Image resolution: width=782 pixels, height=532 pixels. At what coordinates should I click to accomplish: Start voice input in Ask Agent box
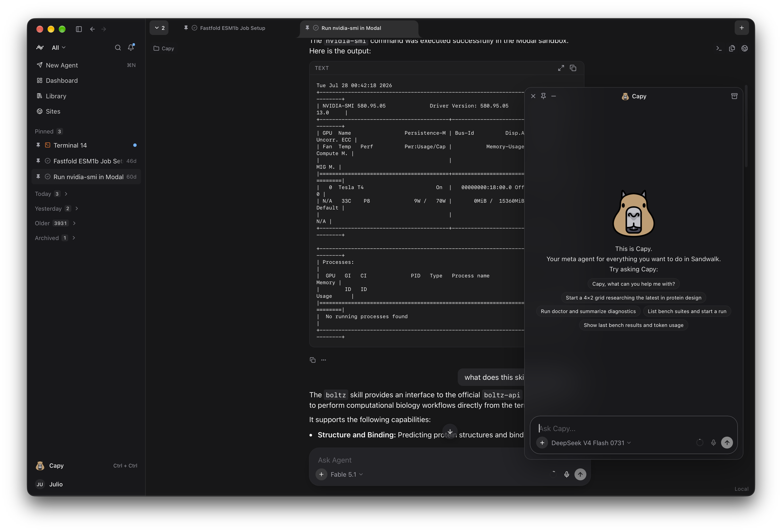point(567,474)
